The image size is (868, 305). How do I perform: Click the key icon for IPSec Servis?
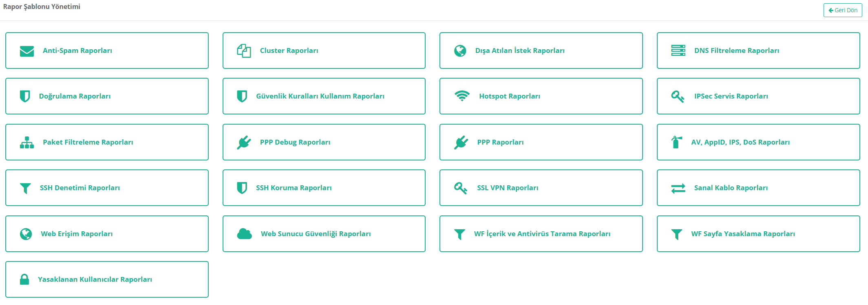(678, 97)
